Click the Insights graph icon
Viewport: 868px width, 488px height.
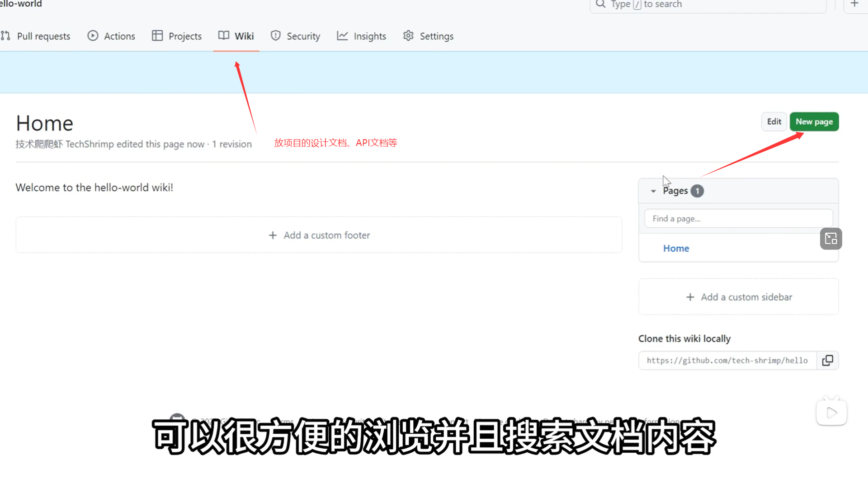342,36
